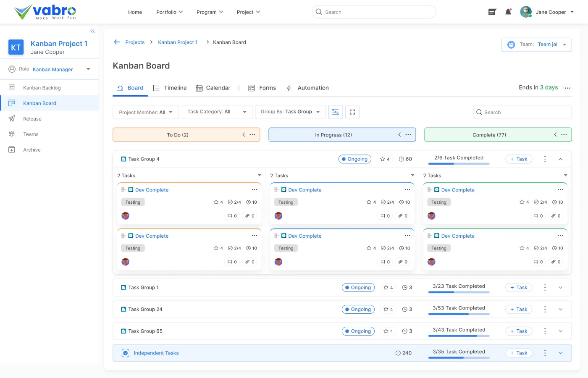This screenshot has width=588, height=378.
Task: Collapse the In Progress column
Action: (x=399, y=135)
